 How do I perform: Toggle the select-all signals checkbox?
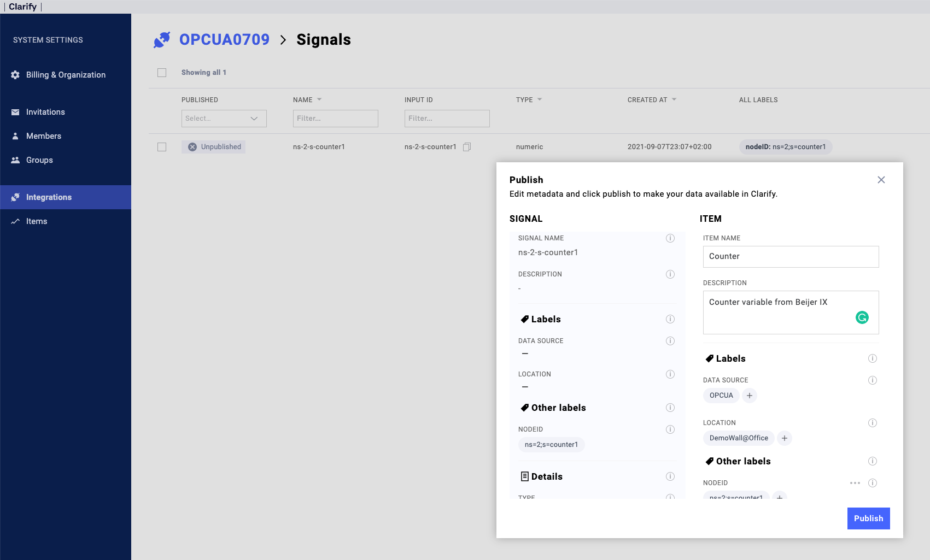click(x=162, y=73)
